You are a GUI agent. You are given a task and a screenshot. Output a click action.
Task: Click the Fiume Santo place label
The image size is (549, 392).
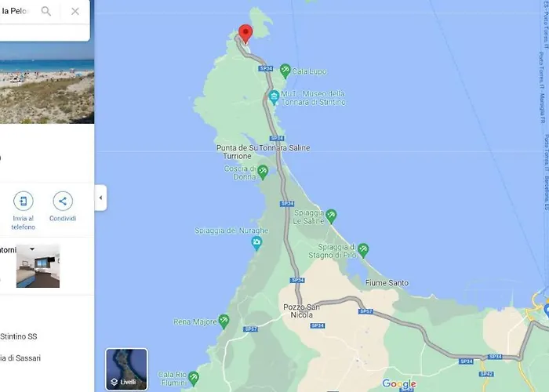coord(387,283)
